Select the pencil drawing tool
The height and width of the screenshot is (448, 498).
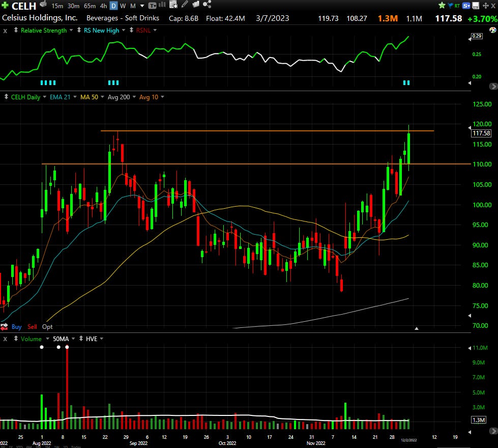pyautogui.click(x=185, y=4)
